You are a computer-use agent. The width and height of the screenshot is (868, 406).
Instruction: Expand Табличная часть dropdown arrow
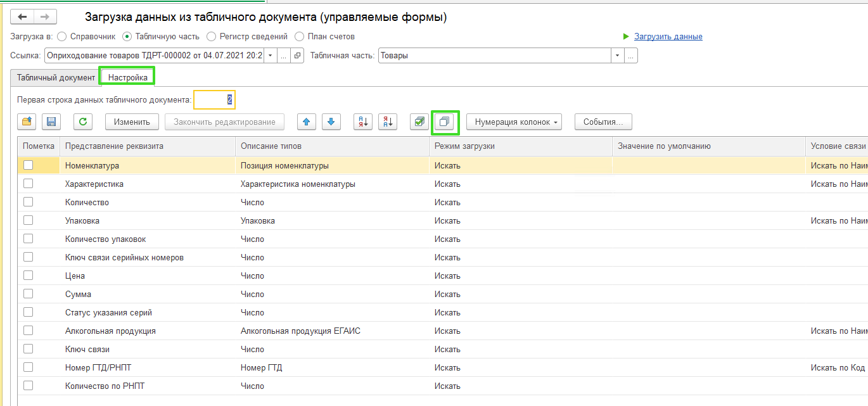tap(618, 56)
